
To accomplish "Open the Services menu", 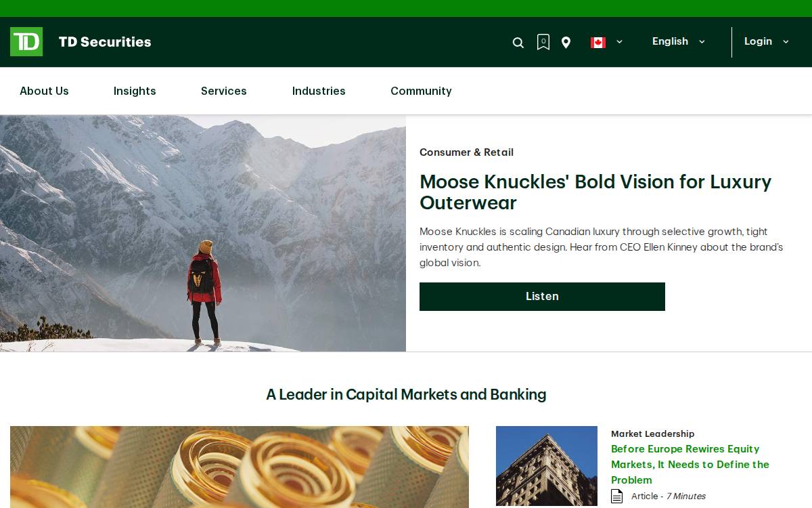I will click(223, 91).
